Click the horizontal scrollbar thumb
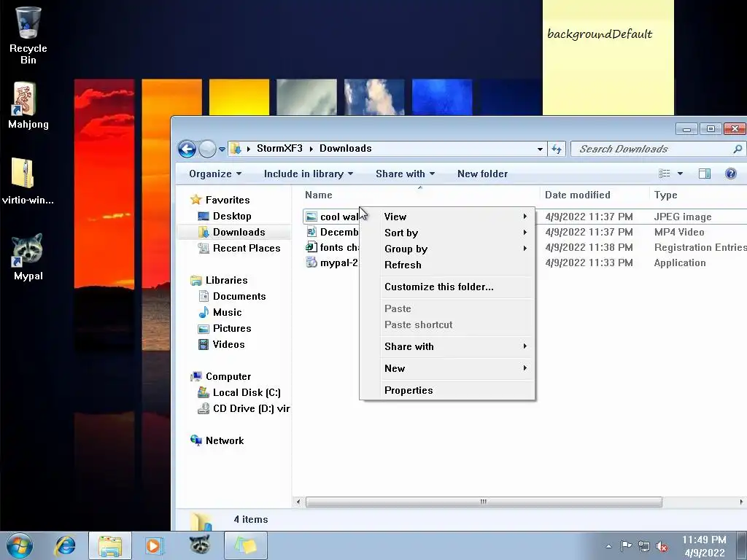The image size is (747, 560). click(x=484, y=502)
